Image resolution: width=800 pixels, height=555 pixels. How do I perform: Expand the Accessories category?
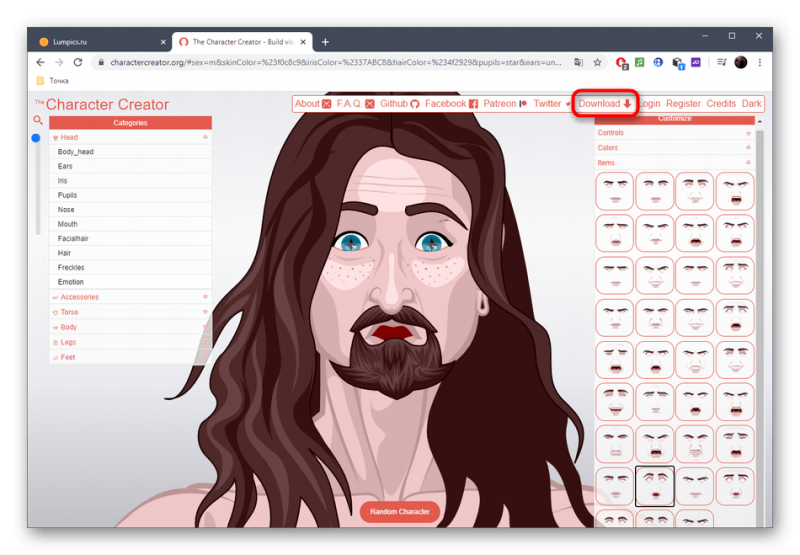click(130, 297)
